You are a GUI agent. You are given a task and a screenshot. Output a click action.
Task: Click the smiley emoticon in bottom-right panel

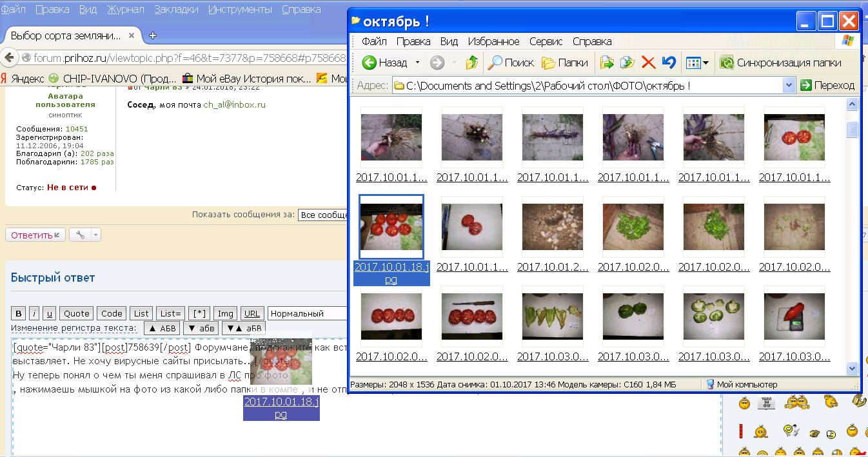(744, 404)
